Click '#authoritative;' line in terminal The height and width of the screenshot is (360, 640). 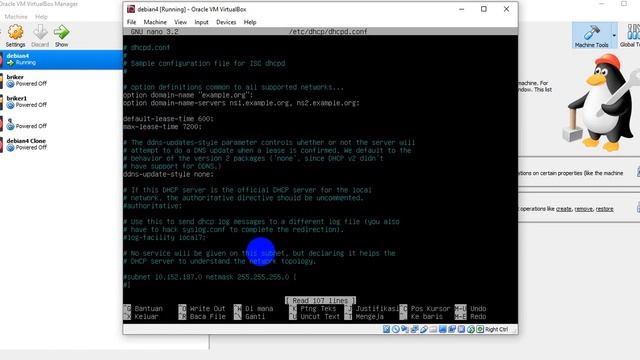(153, 206)
